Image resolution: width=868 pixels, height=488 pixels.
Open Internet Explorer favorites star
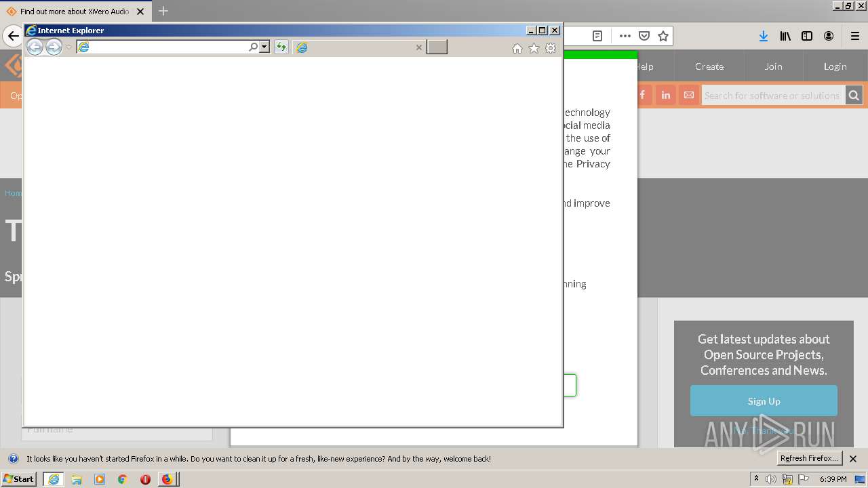[534, 48]
